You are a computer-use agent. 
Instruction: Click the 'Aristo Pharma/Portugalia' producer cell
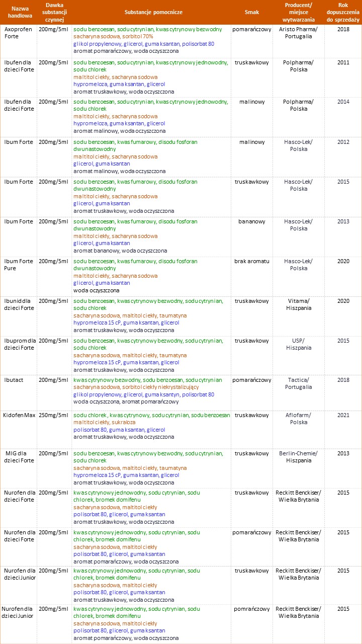tap(298, 33)
